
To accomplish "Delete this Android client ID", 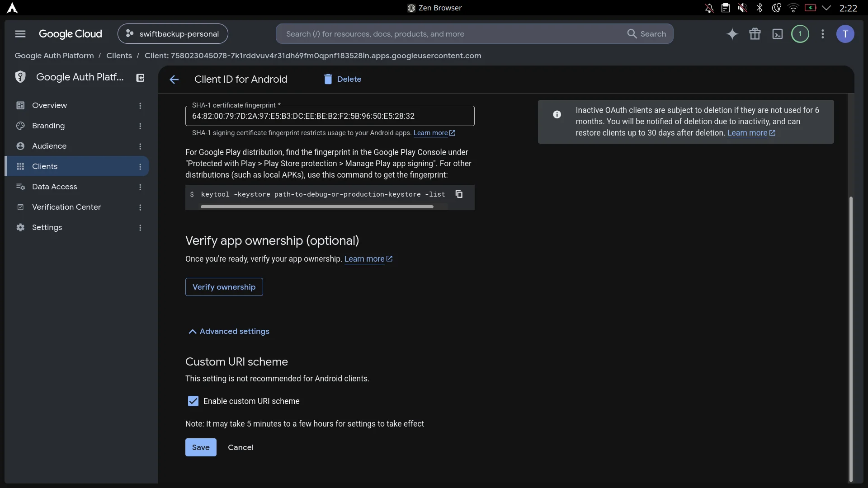I will point(343,80).
